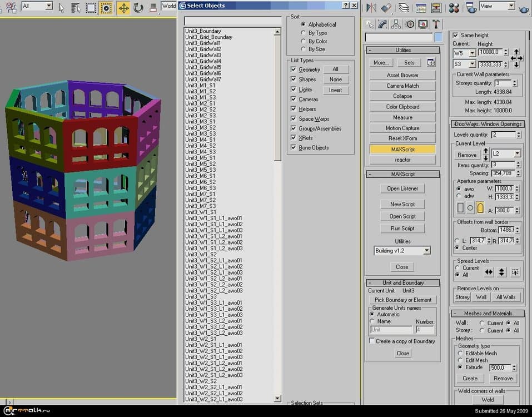The height and width of the screenshot is (417, 532).
Task: Open the Material Editor
Action: (454, 6)
